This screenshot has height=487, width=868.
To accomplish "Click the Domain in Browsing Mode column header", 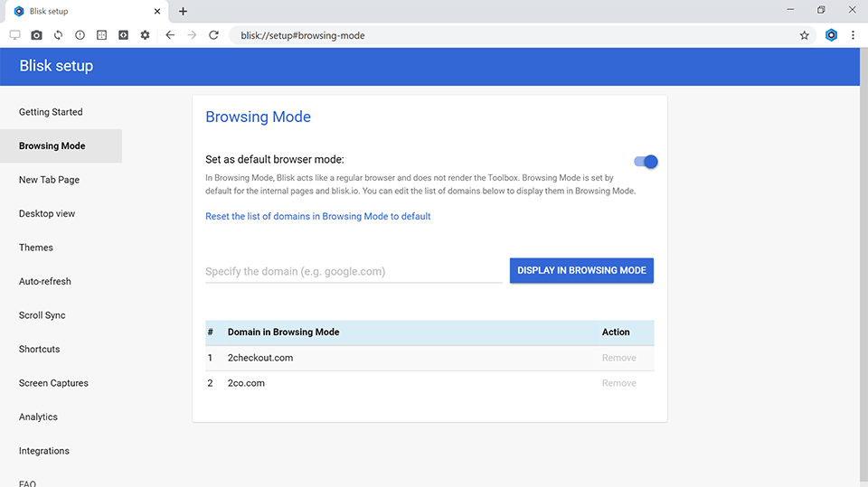I will point(283,332).
